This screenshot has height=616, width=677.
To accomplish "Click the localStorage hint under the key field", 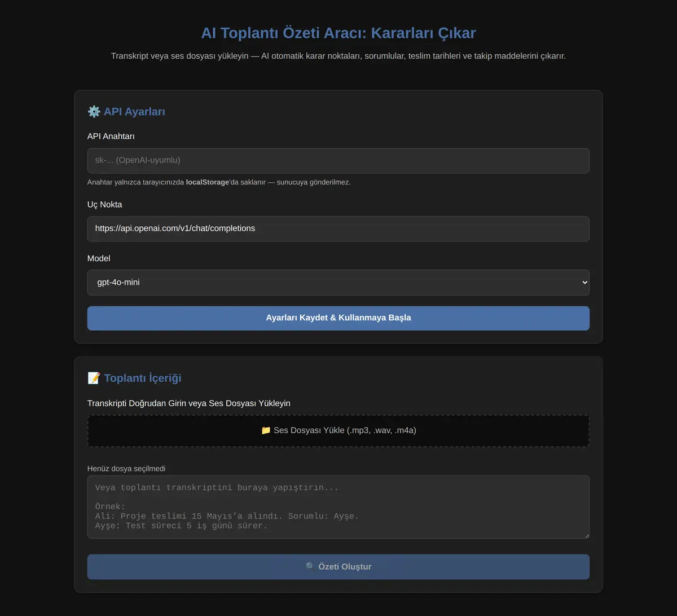I will pyautogui.click(x=219, y=182).
